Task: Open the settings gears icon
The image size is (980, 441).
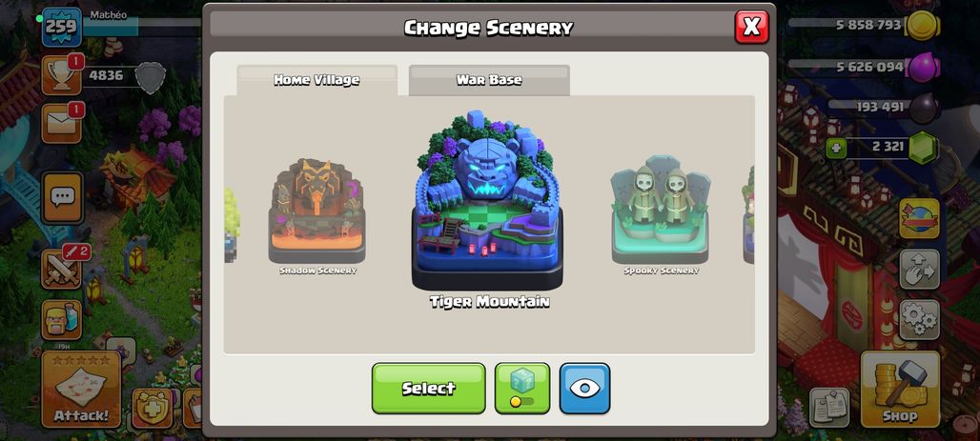Action: pyautogui.click(x=919, y=320)
